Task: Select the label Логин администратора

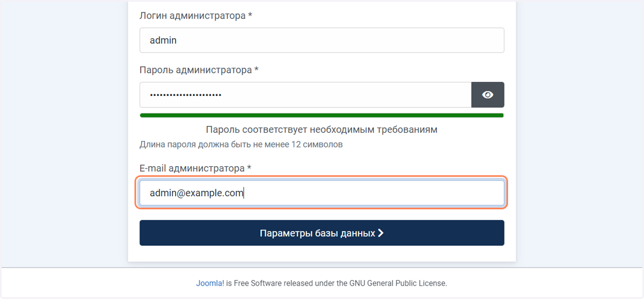Action: point(196,16)
